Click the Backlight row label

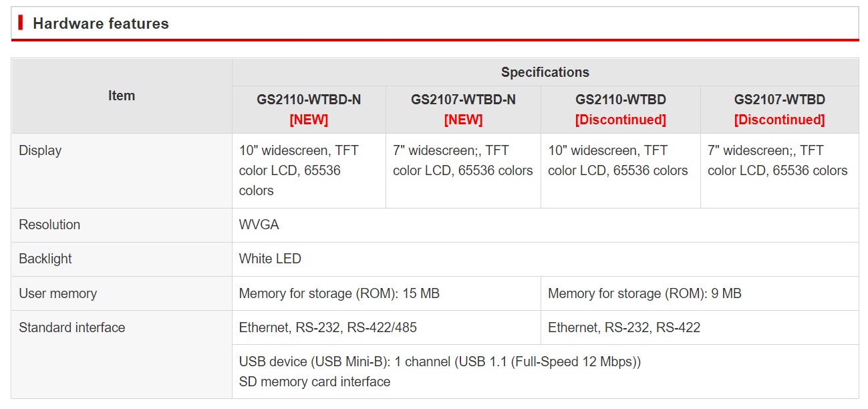(x=45, y=259)
